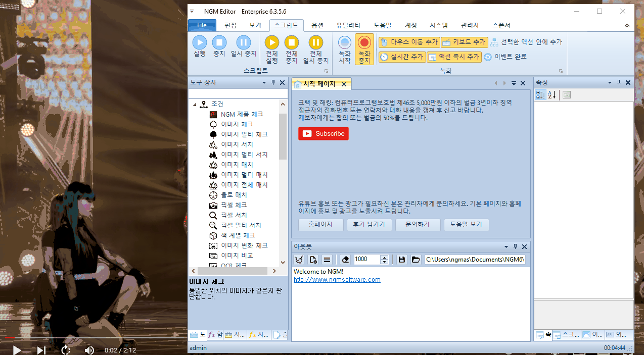Click the eraser icon in output toolbar
The width and height of the screenshot is (644, 355).
pos(345,260)
